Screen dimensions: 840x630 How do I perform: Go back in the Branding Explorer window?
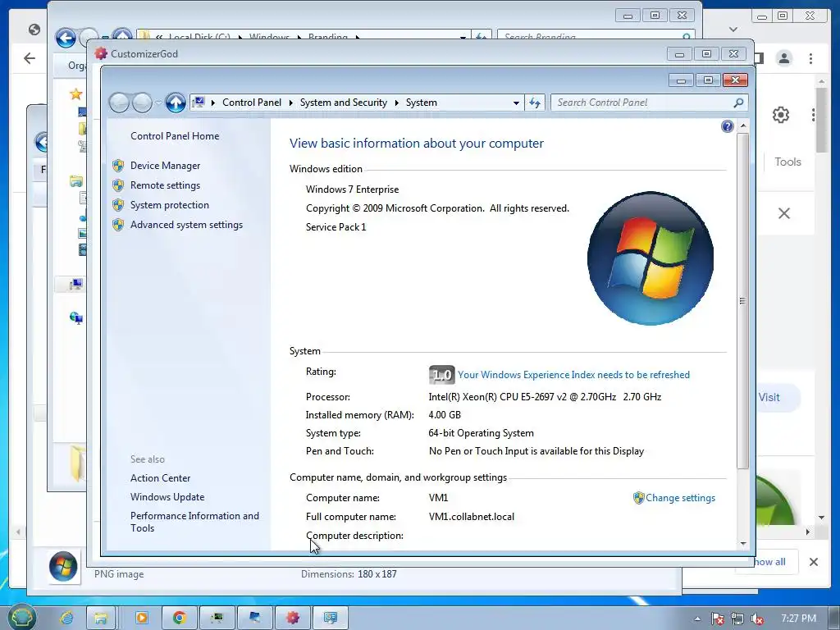click(66, 38)
